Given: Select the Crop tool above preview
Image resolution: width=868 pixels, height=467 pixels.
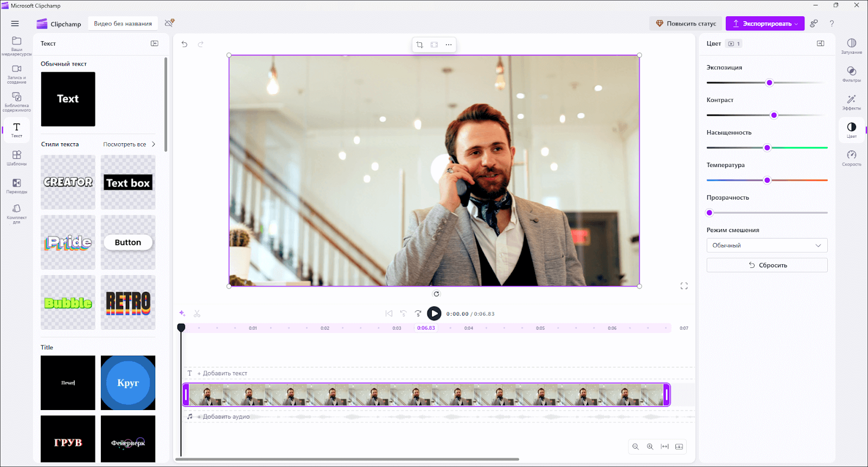Looking at the screenshot, I should [420, 44].
